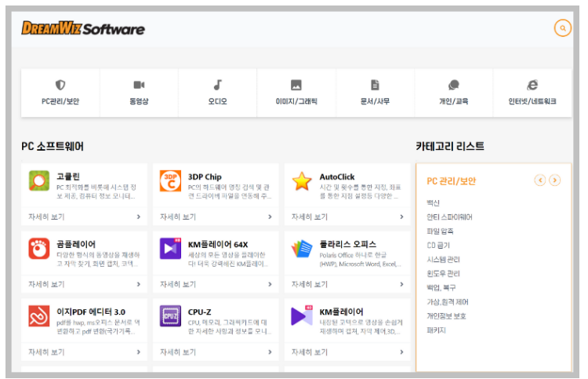Click the 3DP Chip app icon
The image size is (588, 379).
point(170,181)
